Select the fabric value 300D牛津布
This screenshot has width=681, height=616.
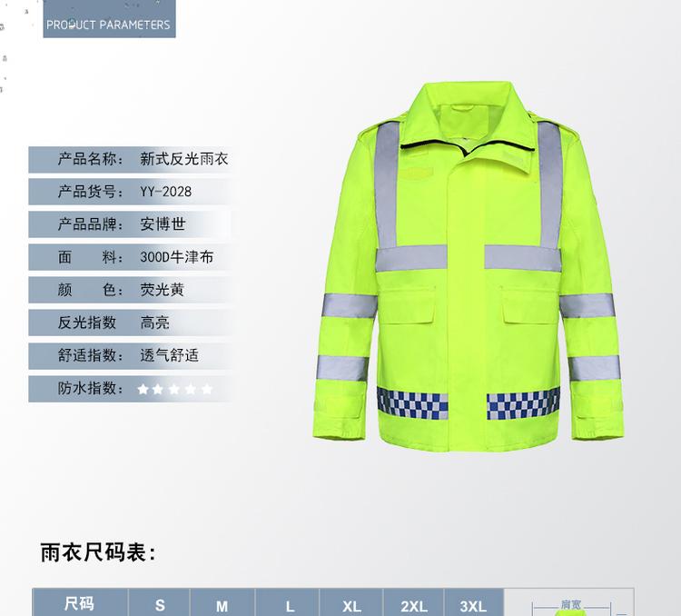(177, 257)
